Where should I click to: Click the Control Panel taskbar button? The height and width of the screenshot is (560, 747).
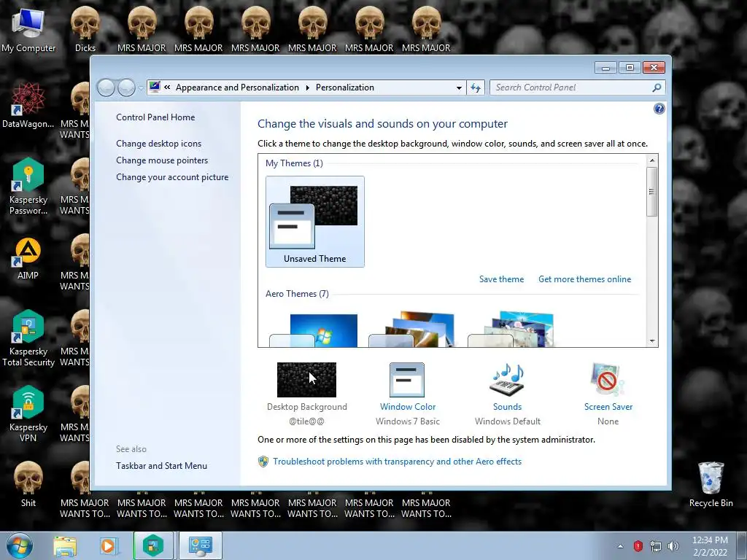click(x=200, y=545)
